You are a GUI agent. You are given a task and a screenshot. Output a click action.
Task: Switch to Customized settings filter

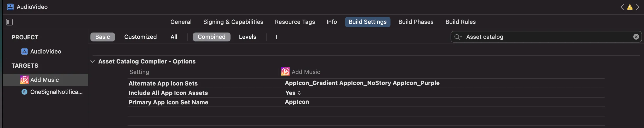coord(140,37)
